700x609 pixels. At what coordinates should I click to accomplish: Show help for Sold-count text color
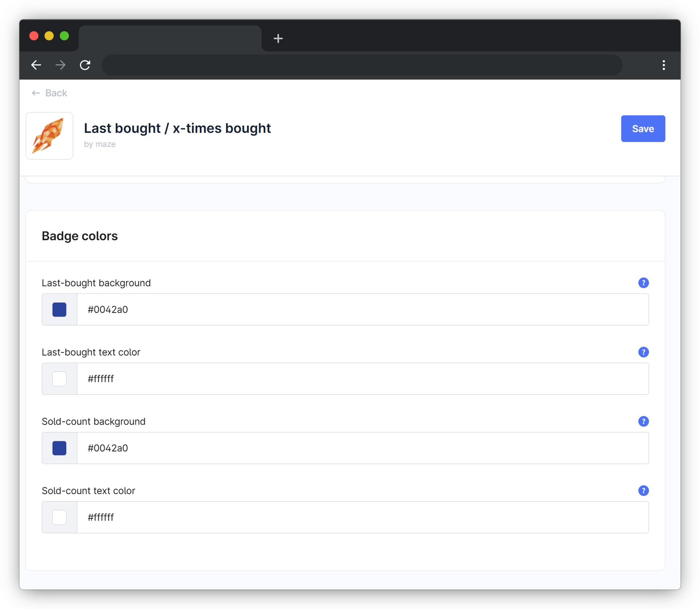643,490
